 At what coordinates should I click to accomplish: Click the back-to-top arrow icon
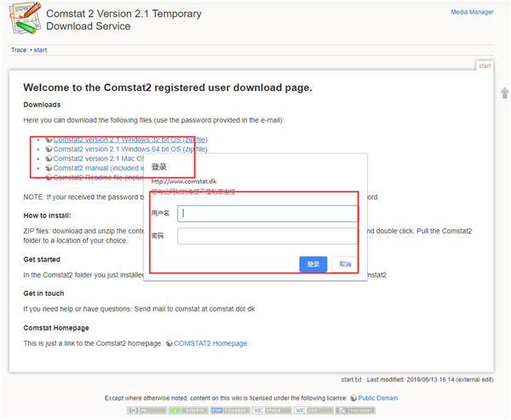[505, 93]
